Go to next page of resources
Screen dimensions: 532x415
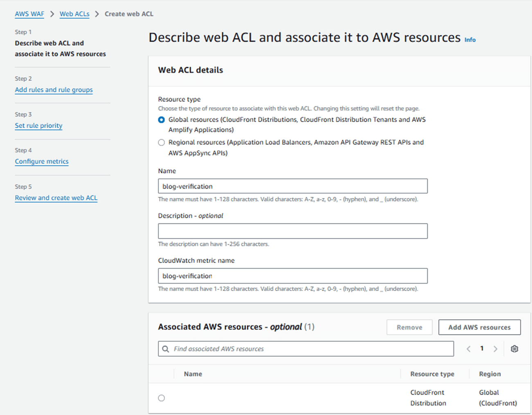click(x=495, y=349)
